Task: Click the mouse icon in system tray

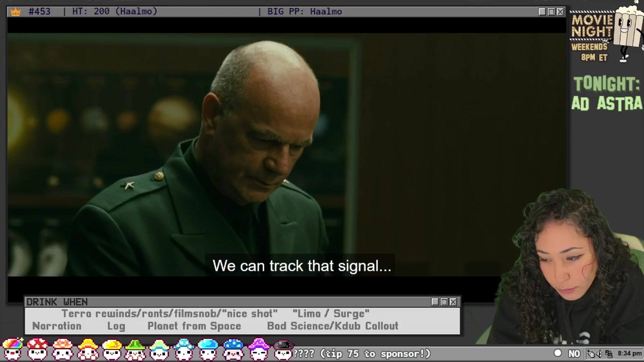Action: click(x=591, y=354)
